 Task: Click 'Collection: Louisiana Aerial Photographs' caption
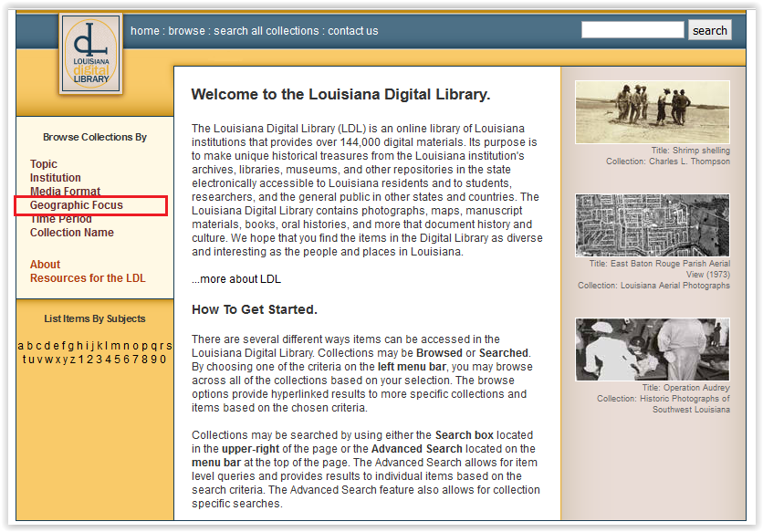653,286
